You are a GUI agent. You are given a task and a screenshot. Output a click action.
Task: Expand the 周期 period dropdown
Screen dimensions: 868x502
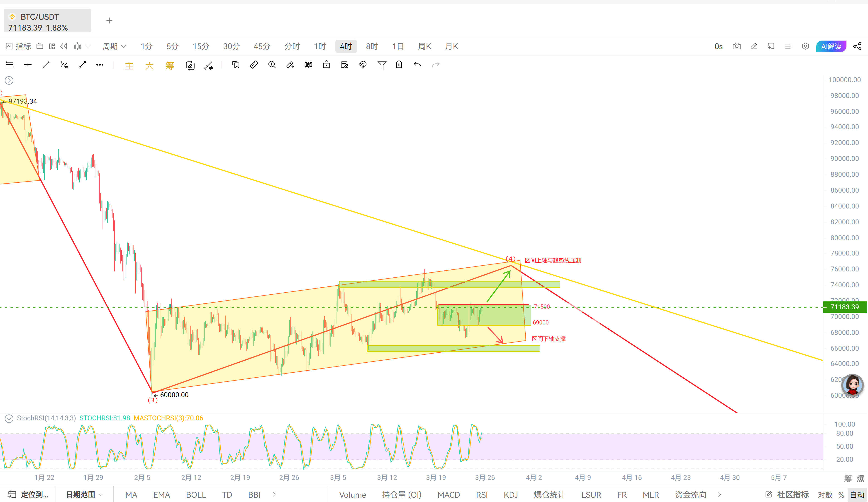click(114, 46)
